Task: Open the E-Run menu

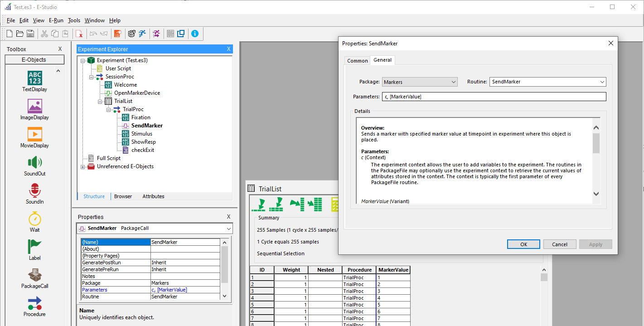Action: (56, 20)
